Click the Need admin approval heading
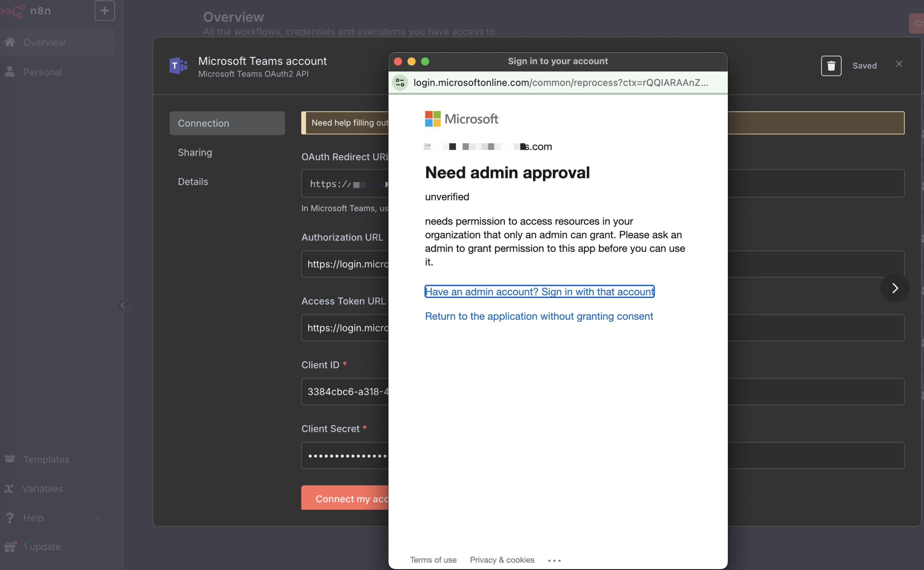 pos(507,173)
